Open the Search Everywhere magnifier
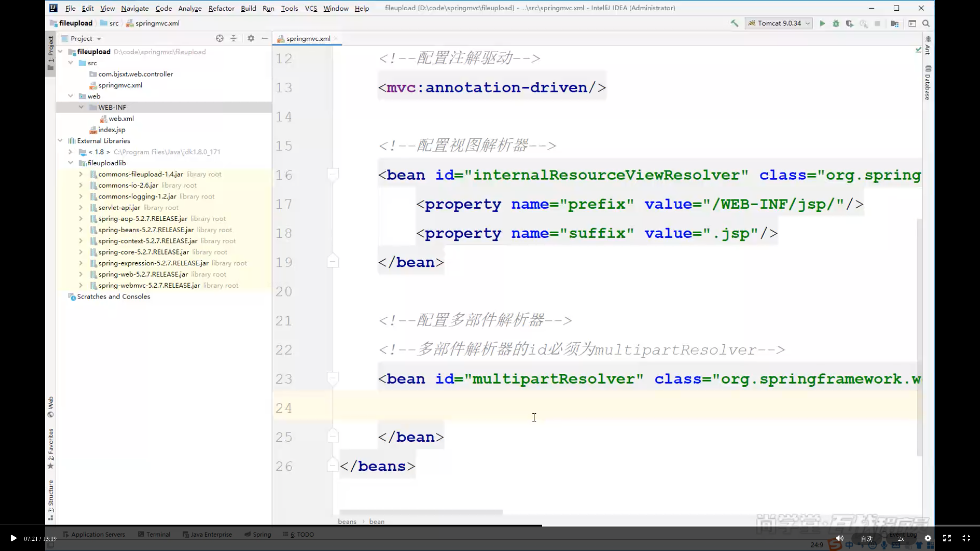980x551 pixels. coord(926,23)
